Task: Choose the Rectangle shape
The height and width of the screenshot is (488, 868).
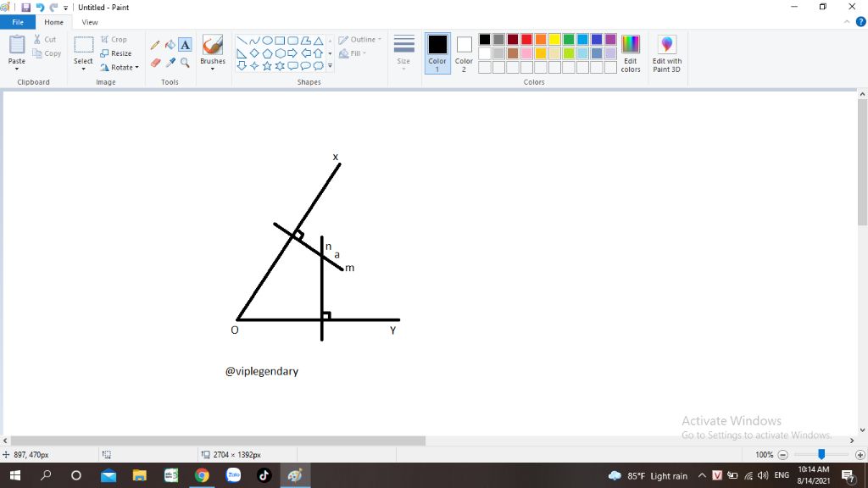Action: click(280, 41)
